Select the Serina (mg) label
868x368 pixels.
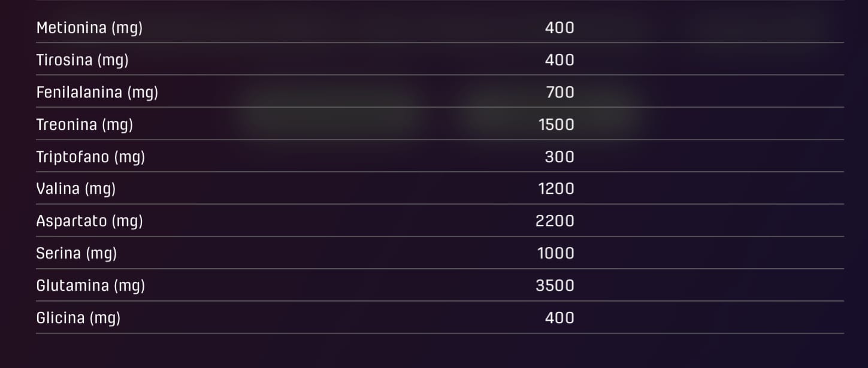click(76, 254)
